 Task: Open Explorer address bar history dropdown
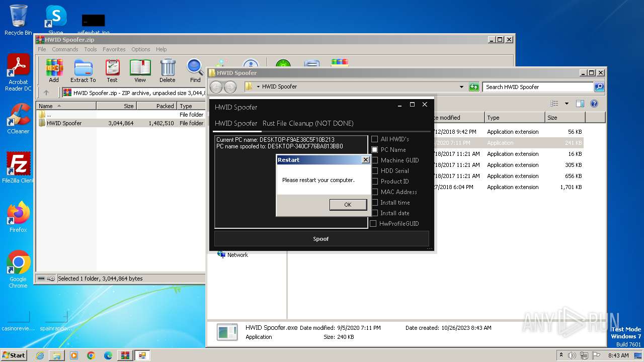coord(461,87)
